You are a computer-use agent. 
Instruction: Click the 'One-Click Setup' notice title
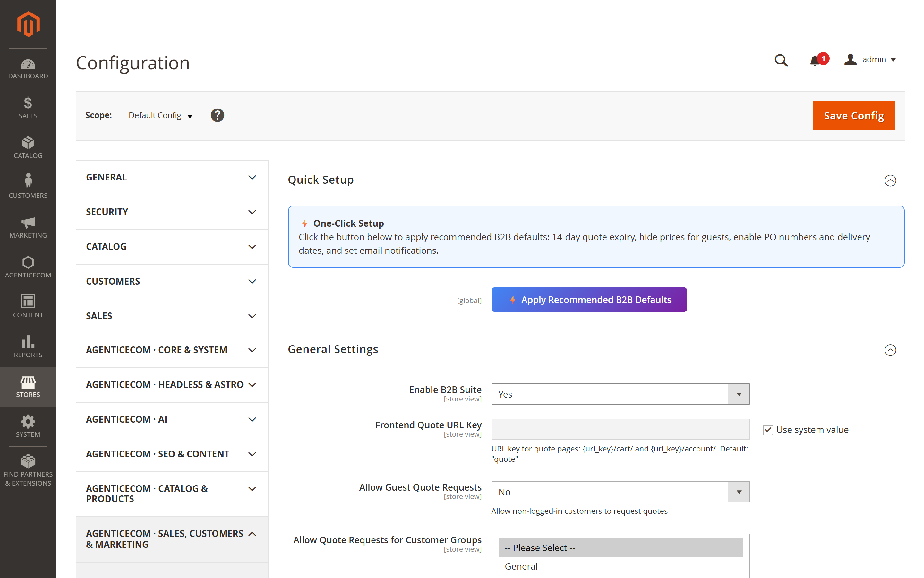click(349, 223)
